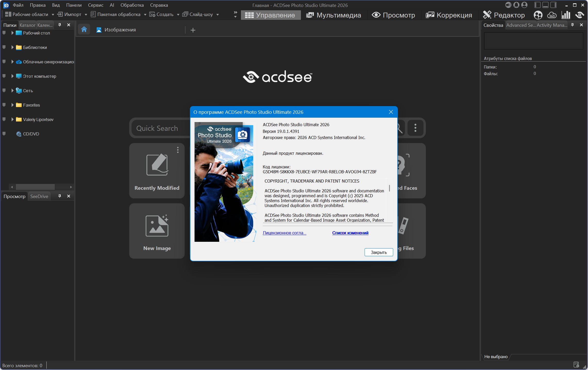Open the Список изменений link
Viewport: 588px width, 370px height.
[350, 233]
